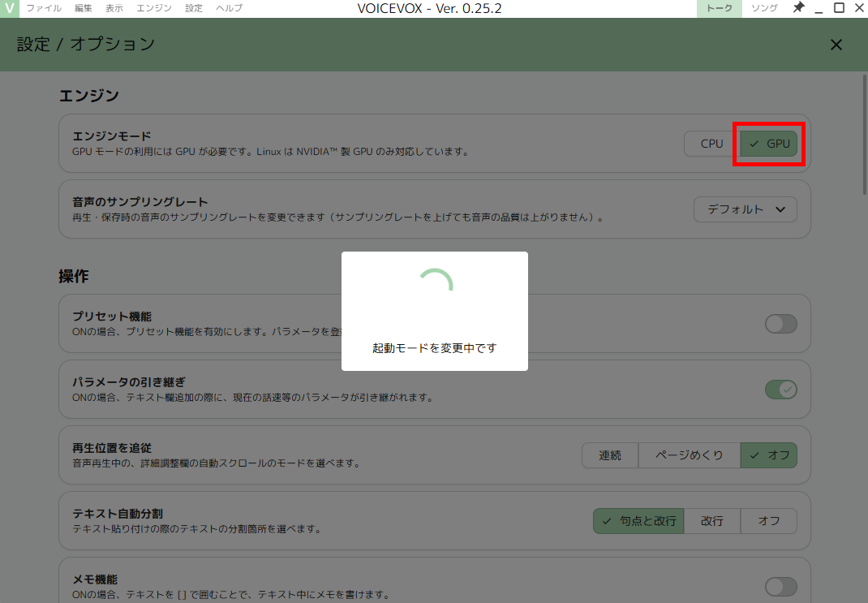This screenshot has width=868, height=603.
Task: Set 再生位置を追従 to オフ
Action: (x=769, y=456)
